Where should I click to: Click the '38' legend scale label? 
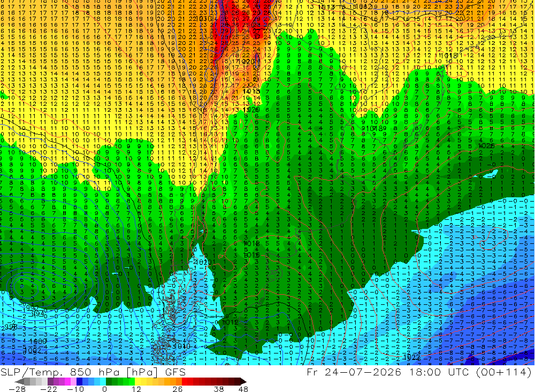pyautogui.click(x=219, y=389)
